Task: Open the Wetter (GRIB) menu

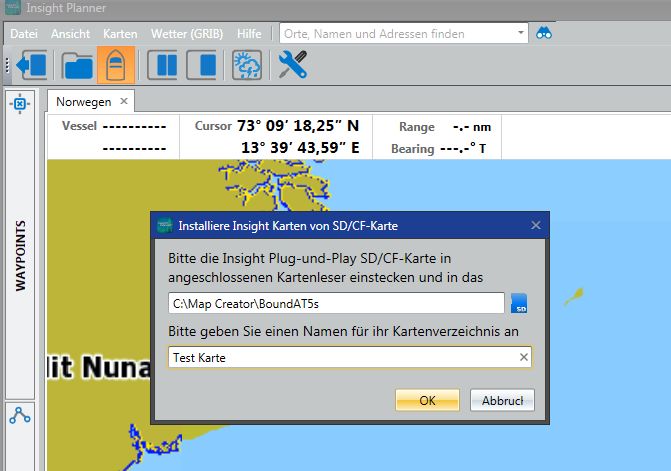Action: click(187, 33)
